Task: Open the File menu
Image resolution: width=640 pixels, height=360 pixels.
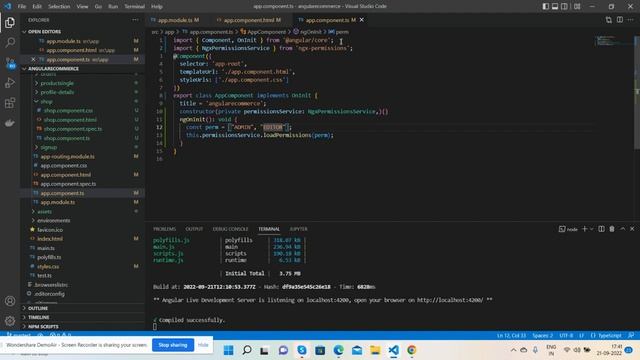Action: pos(22,7)
